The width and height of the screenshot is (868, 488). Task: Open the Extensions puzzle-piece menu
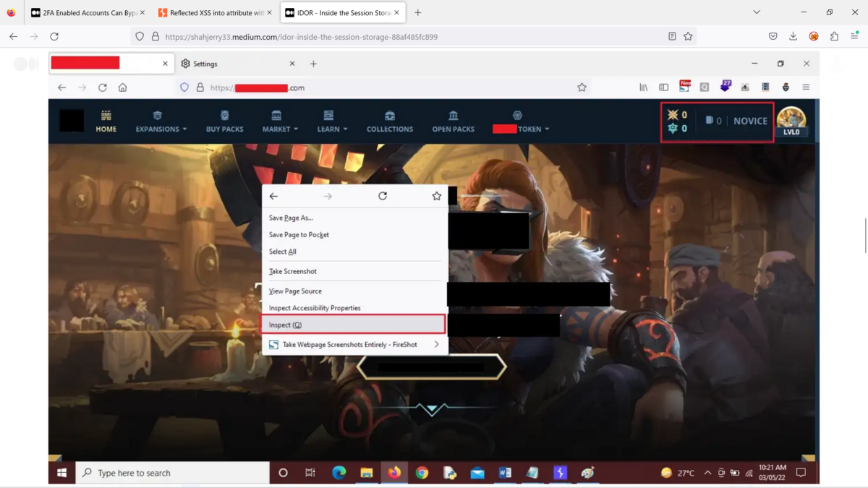tap(834, 36)
